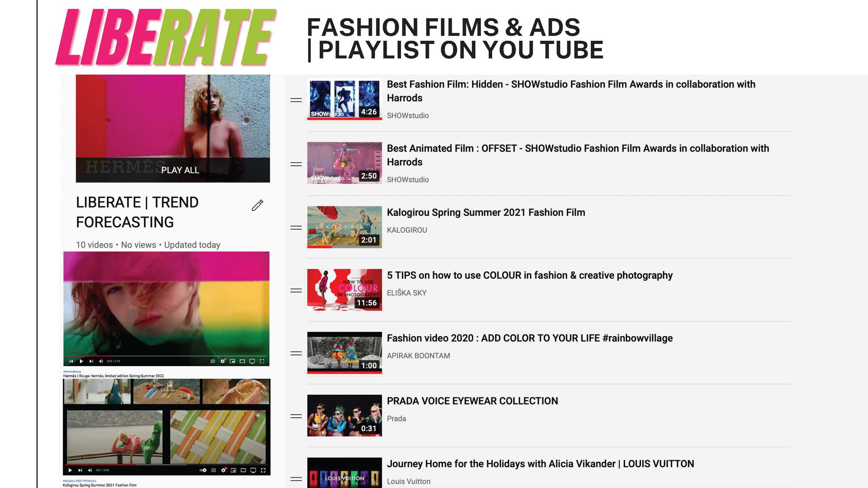The height and width of the screenshot is (488, 868).
Task: Skip to the next video in the Kalogirou player
Action: click(x=80, y=470)
